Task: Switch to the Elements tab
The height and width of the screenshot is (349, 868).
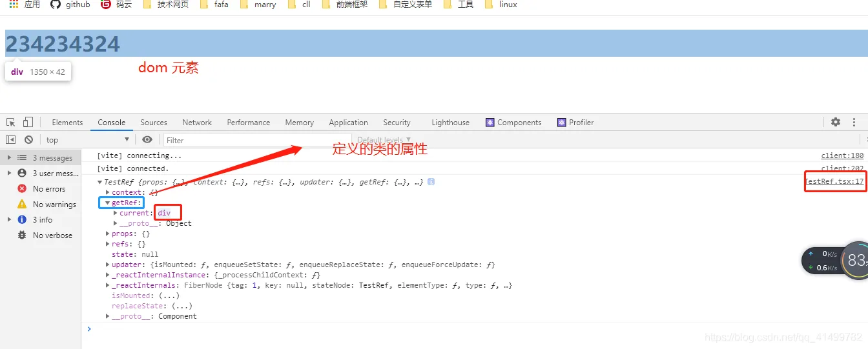Action: 67,123
